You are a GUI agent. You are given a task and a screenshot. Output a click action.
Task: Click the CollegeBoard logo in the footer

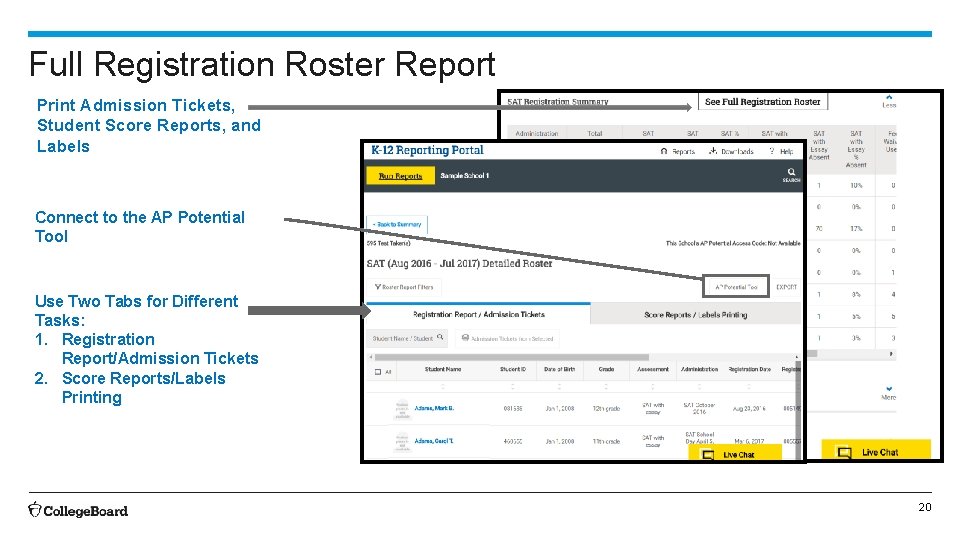[x=78, y=510]
